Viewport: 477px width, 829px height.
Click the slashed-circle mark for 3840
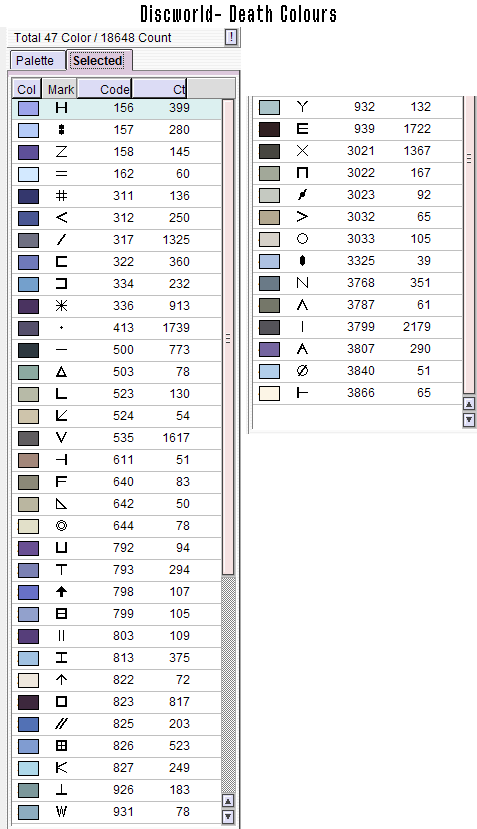coord(302,371)
